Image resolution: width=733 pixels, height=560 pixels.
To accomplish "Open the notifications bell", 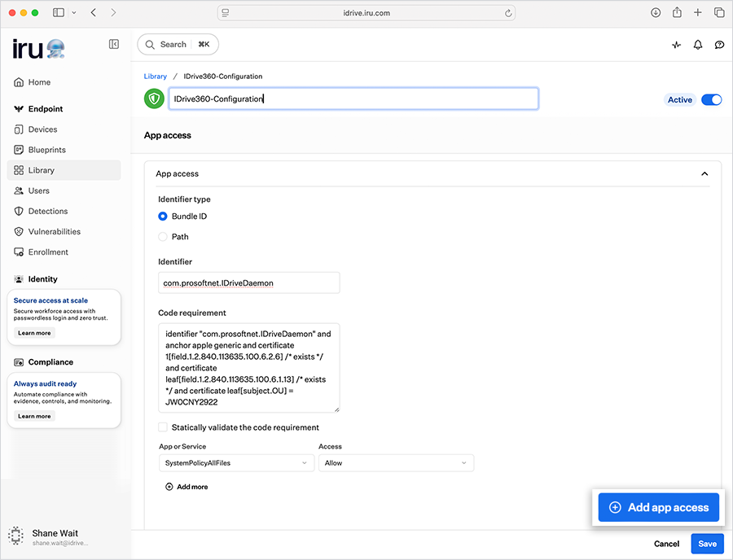I will 697,45.
